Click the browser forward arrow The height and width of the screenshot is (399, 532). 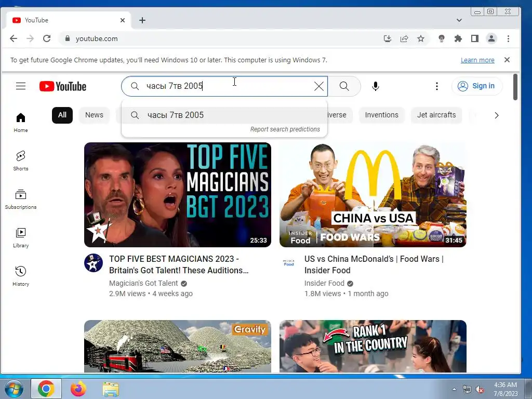pos(30,38)
